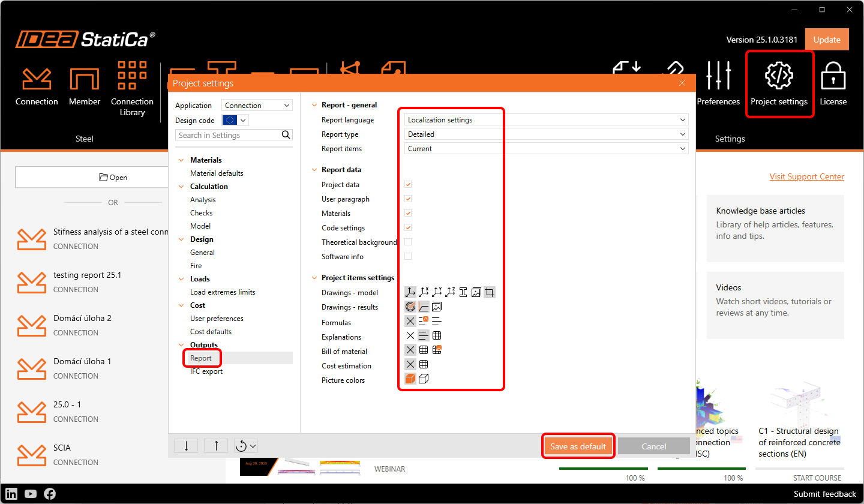Viewport: 864px width, 504px height.
Task: Open the Report language dropdown
Action: click(546, 120)
